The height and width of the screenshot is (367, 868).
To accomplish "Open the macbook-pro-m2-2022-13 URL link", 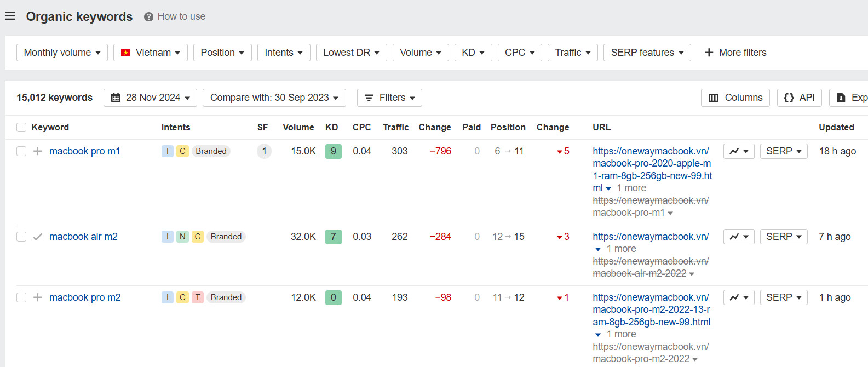I will pyautogui.click(x=652, y=310).
